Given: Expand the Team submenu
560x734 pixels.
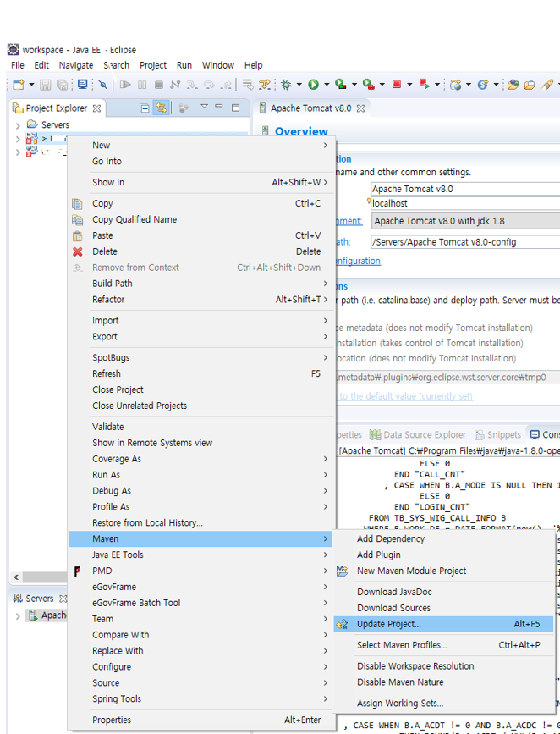Looking at the screenshot, I should (x=202, y=619).
